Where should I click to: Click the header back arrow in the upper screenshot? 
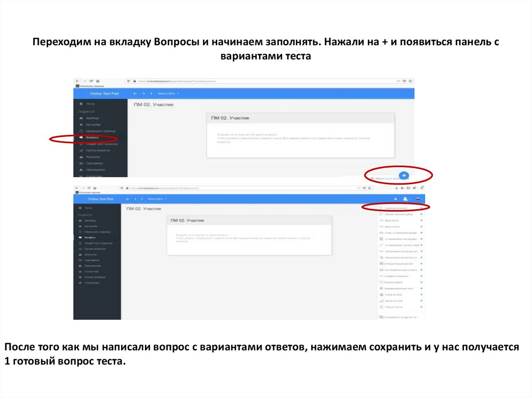[x=135, y=93]
